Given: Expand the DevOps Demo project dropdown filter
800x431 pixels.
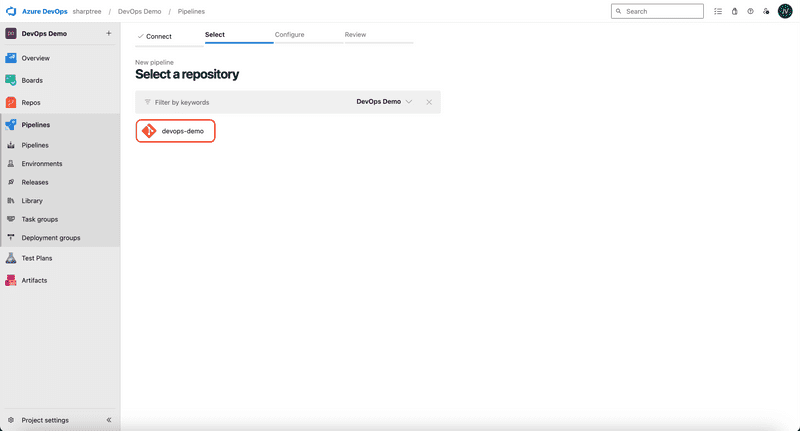Looking at the screenshot, I should [385, 102].
